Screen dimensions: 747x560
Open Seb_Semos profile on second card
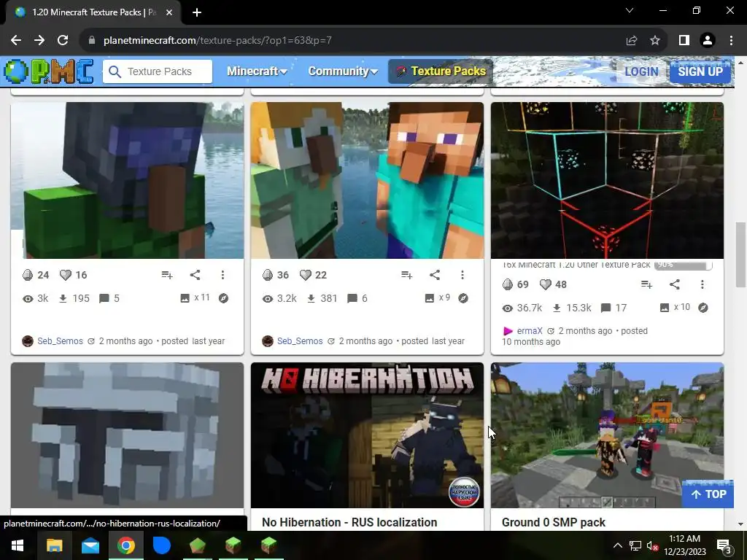click(300, 341)
